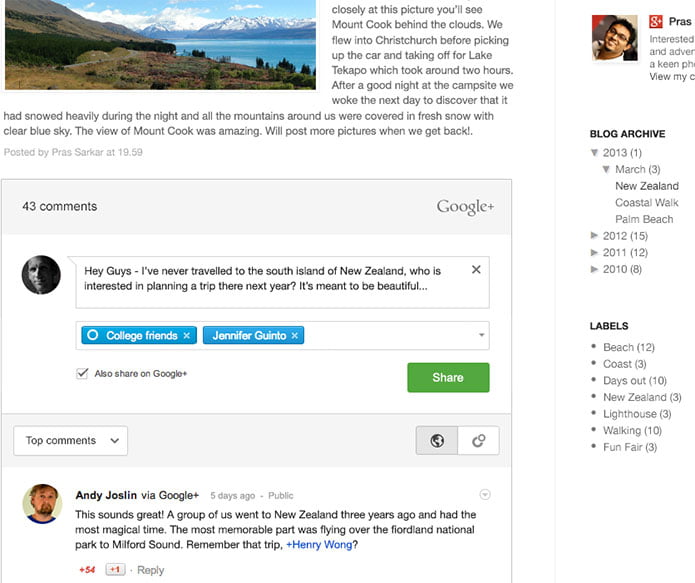Viewport: 695px width, 583px height.
Task: Share the comment with the green button
Action: click(x=448, y=377)
